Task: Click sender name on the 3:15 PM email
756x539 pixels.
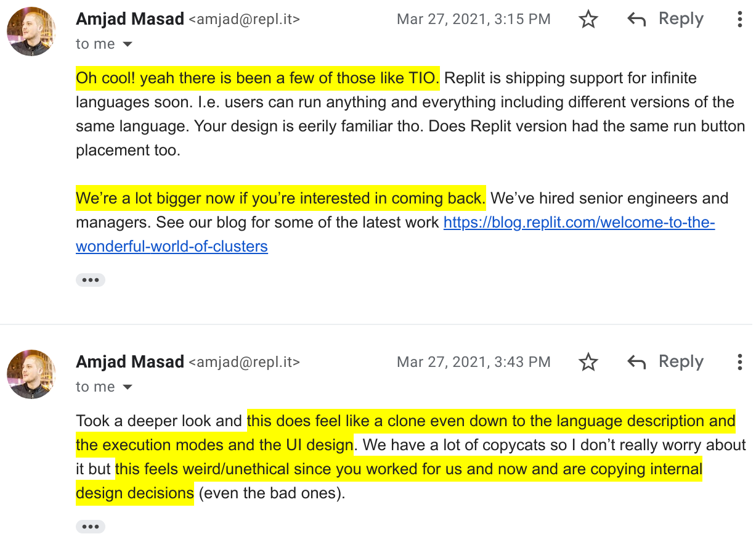Action: 130,19
